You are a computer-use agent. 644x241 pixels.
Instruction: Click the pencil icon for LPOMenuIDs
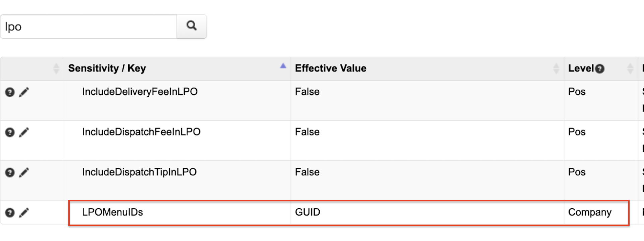coord(24,212)
